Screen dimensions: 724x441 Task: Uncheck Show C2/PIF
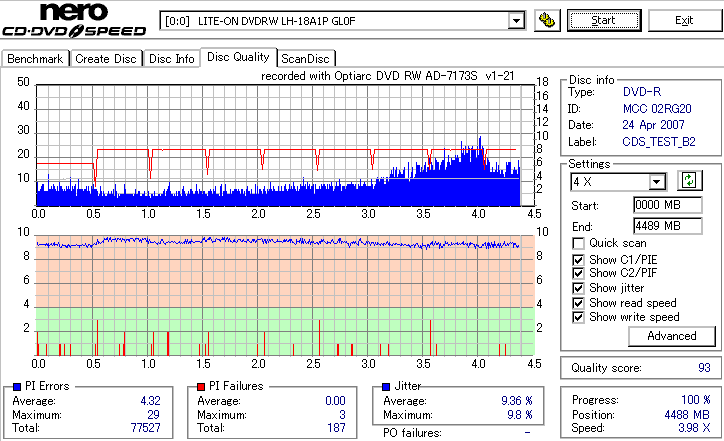(578, 273)
